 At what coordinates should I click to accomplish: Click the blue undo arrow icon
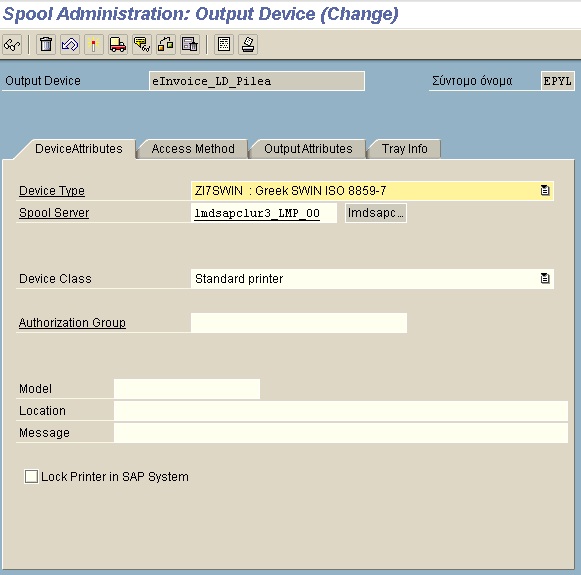[70, 45]
